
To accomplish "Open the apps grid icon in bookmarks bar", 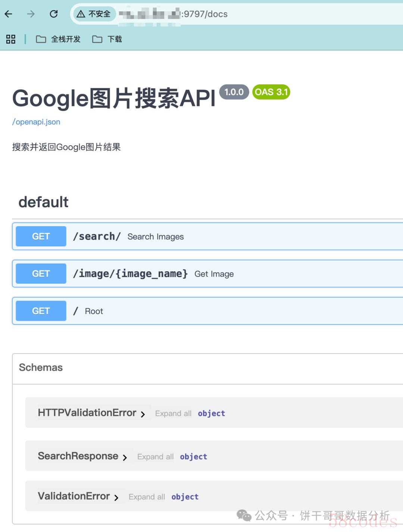I will [11, 39].
